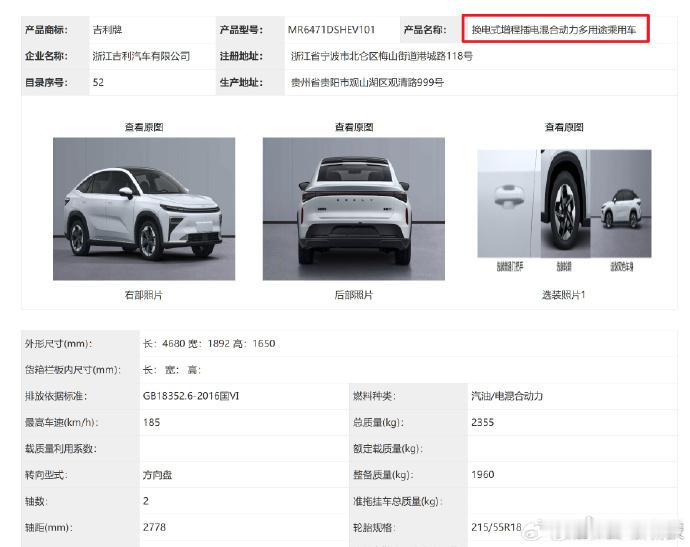Click the 整备质量(kg) label
Screen dimensions: 690x547
[x=383, y=475]
